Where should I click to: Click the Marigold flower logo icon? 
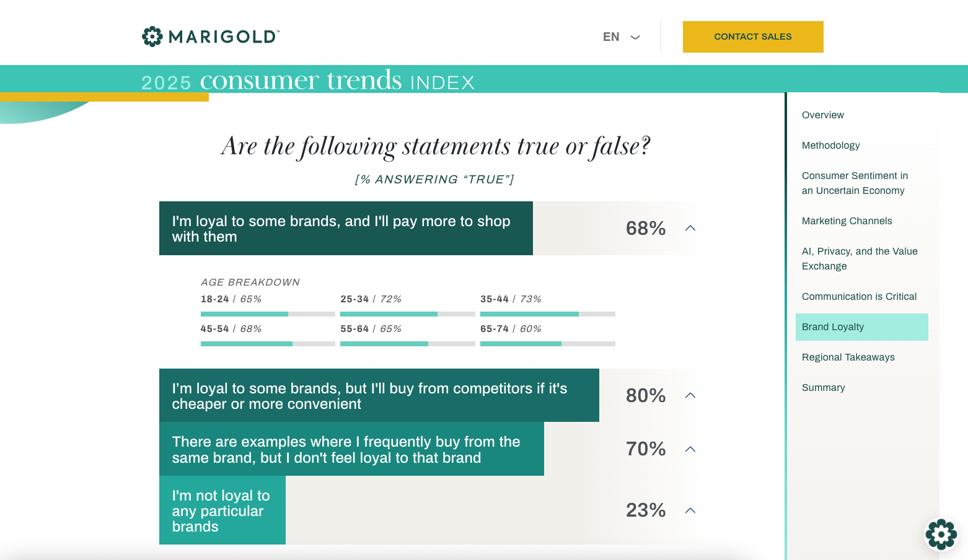(x=152, y=37)
